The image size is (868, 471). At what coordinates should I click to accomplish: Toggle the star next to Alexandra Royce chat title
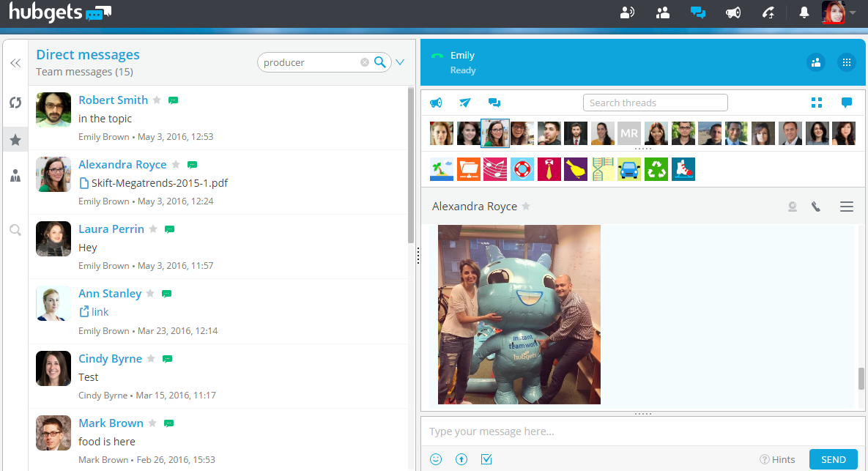(x=526, y=207)
